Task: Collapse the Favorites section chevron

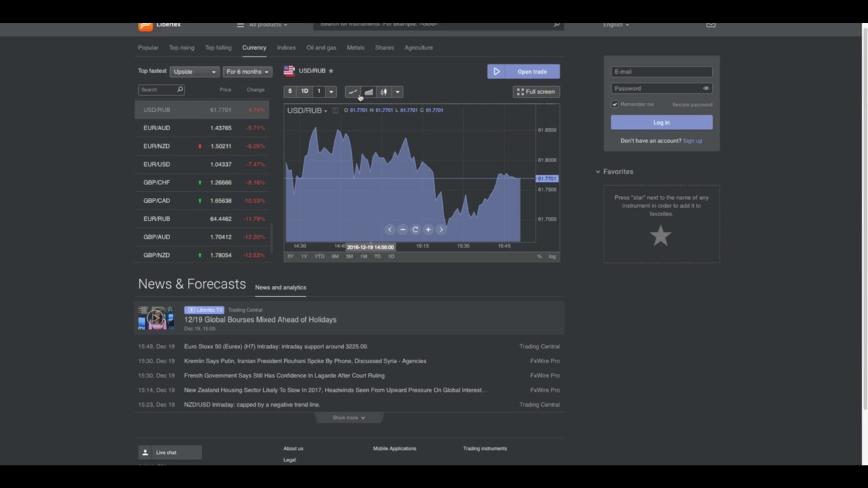Action: coord(598,171)
